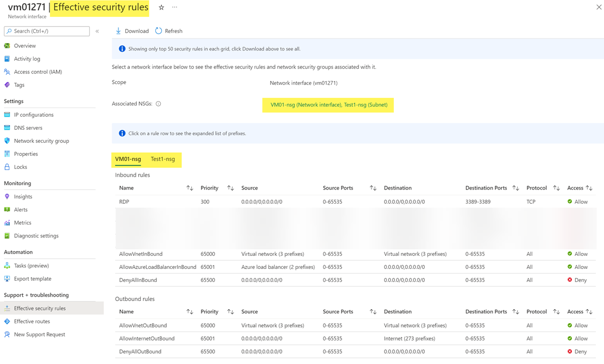Viewport: 604px width, 364px height.
Task: Focus the Search (Ctrl+/) box
Action: click(x=47, y=31)
